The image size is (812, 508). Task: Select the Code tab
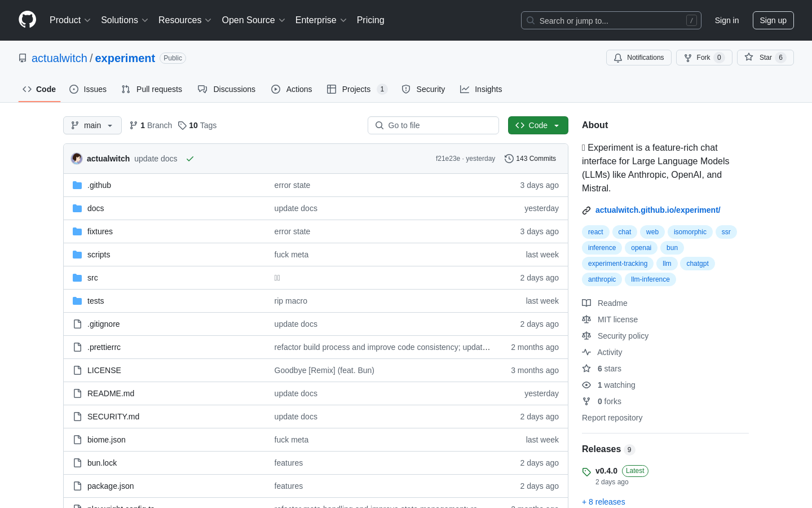(39, 89)
